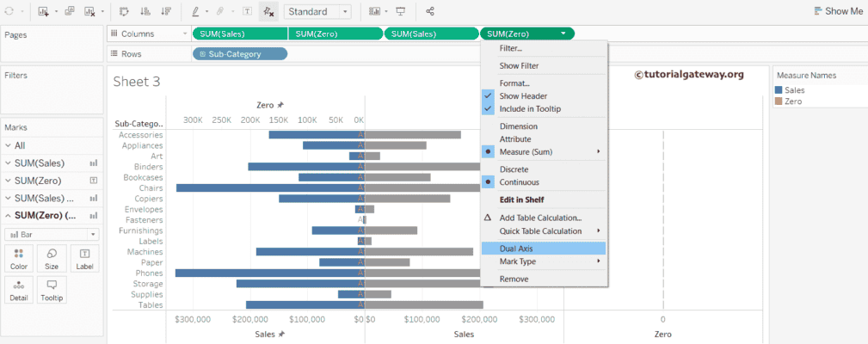Select the Discrete option
868x344 pixels.
pos(514,169)
